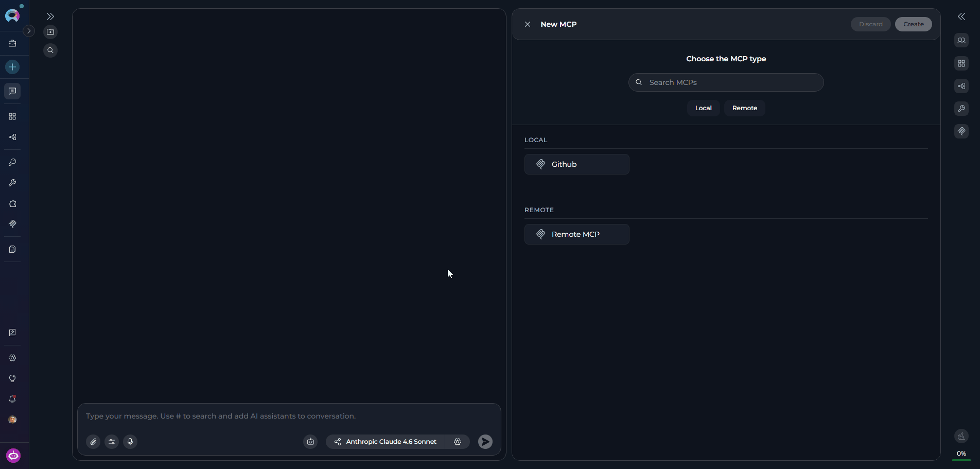Open the key credentials icon
Viewport: 980px width, 469px height.
(x=12, y=162)
